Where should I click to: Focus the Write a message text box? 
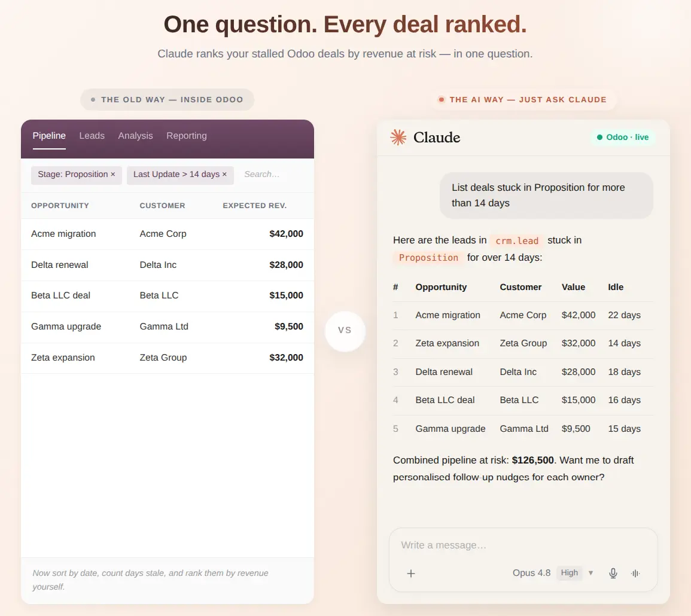(x=523, y=545)
